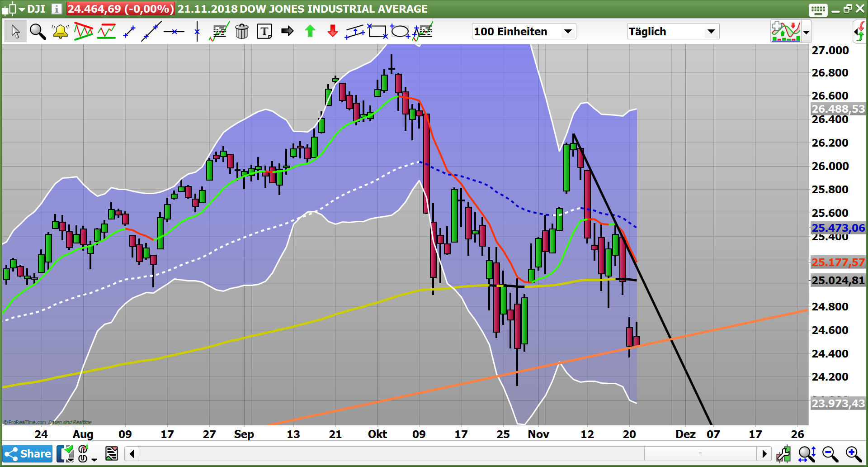Click the chart properties list icon
Image resolution: width=868 pixels, height=467 pixels.
coord(112,453)
